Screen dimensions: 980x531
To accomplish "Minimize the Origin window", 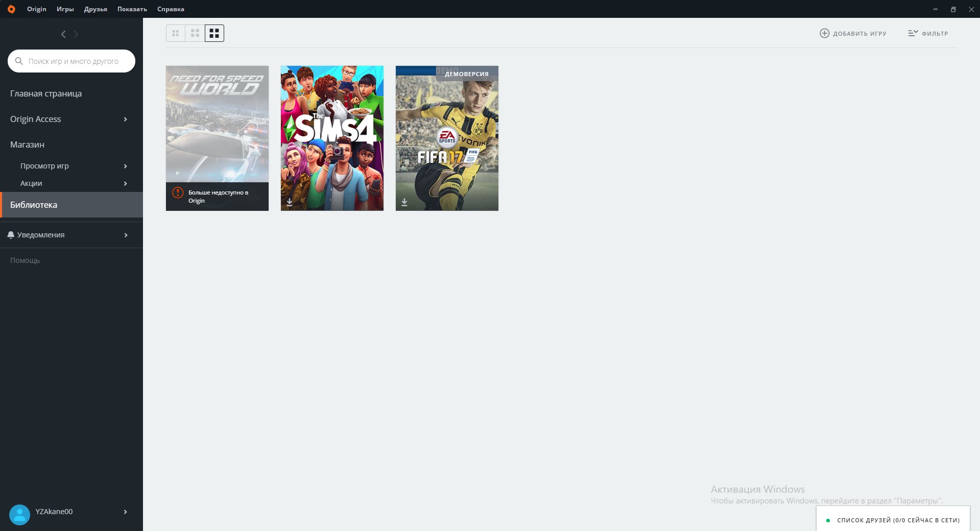I will coord(936,9).
